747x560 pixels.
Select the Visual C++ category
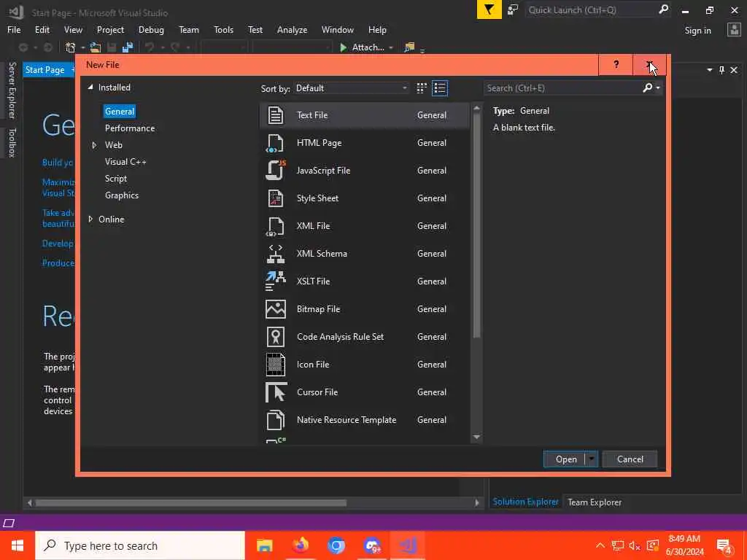click(125, 162)
